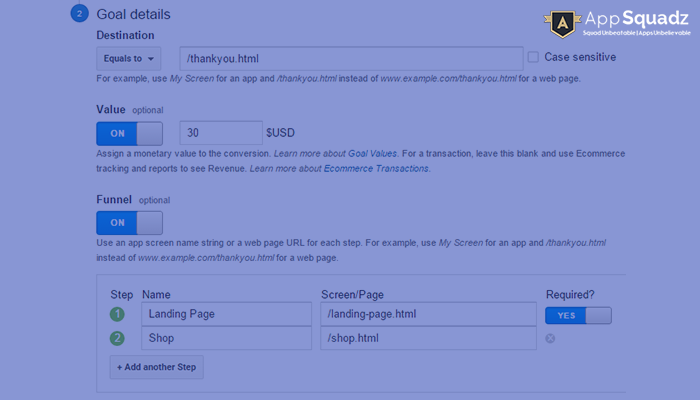Click the /landing-page.html Screen/Page field
This screenshot has height=400, width=700.
pos(429,314)
